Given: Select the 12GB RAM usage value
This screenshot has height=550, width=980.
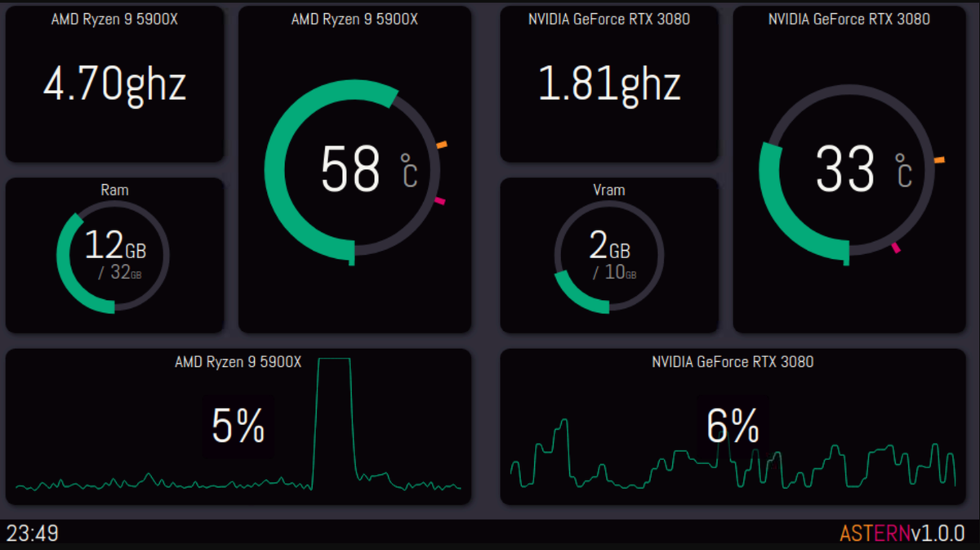Looking at the screenshot, I should (x=117, y=245).
